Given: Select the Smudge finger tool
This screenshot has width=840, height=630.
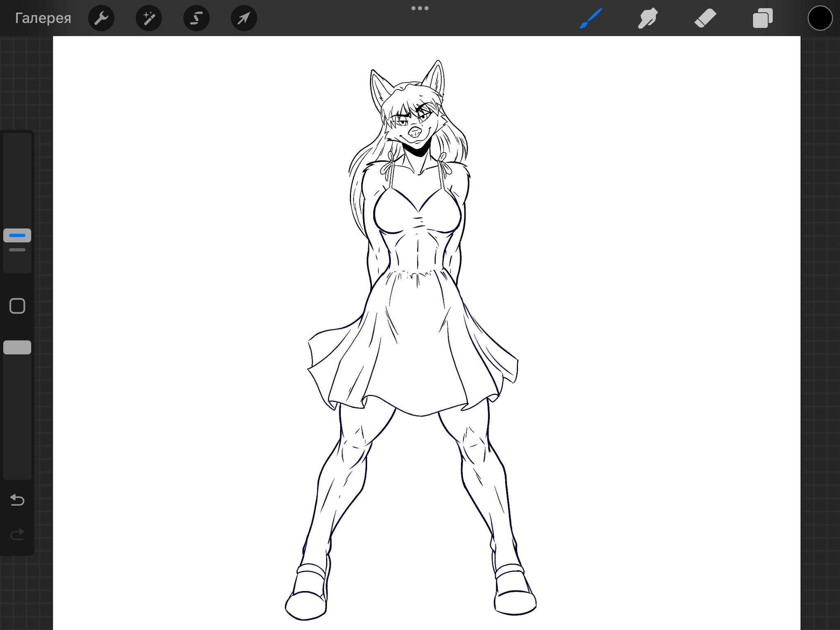Looking at the screenshot, I should tap(648, 18).
